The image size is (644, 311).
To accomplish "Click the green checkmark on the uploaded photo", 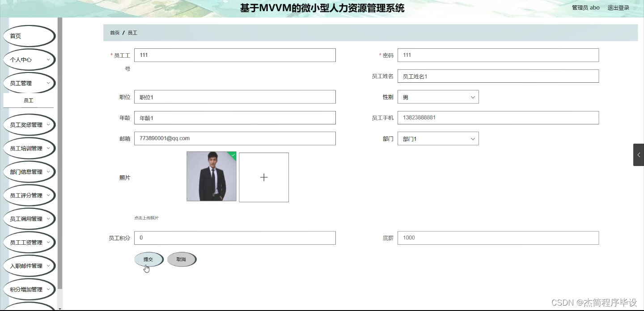I will point(232,155).
